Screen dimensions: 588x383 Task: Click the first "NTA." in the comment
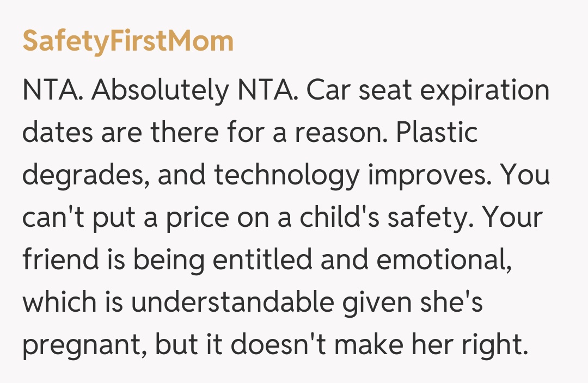pyautogui.click(x=52, y=90)
